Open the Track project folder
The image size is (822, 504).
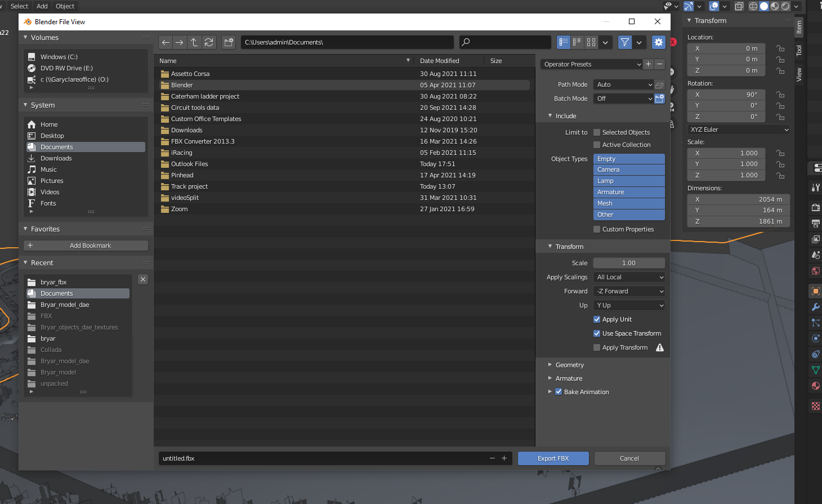tap(189, 186)
